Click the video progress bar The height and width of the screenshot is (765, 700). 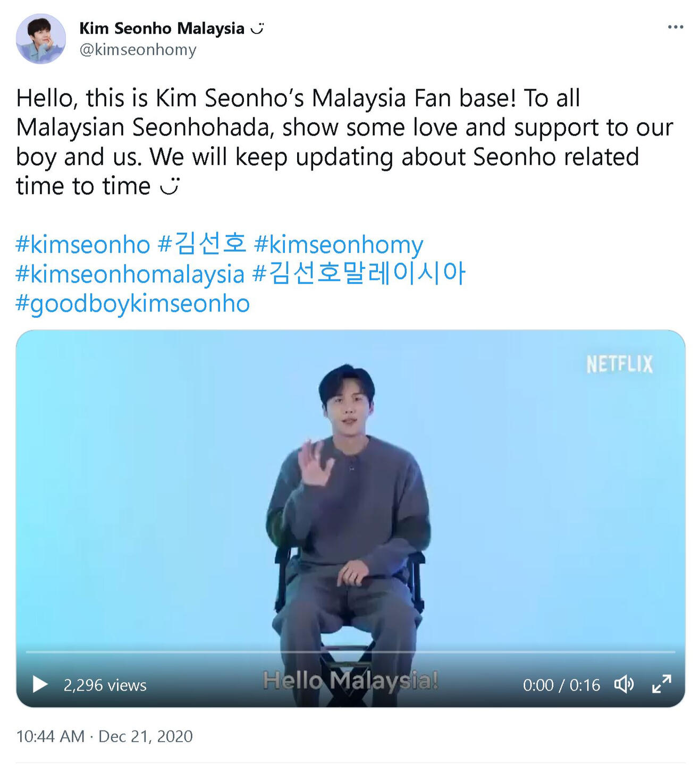coord(350,651)
